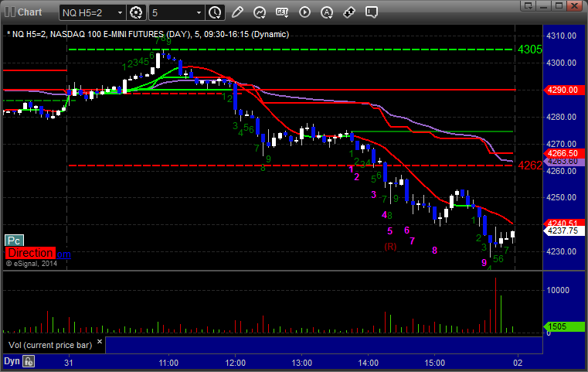This screenshot has height=372, width=588.
Task: Open the studies chart-line menu
Action: tap(260, 12)
